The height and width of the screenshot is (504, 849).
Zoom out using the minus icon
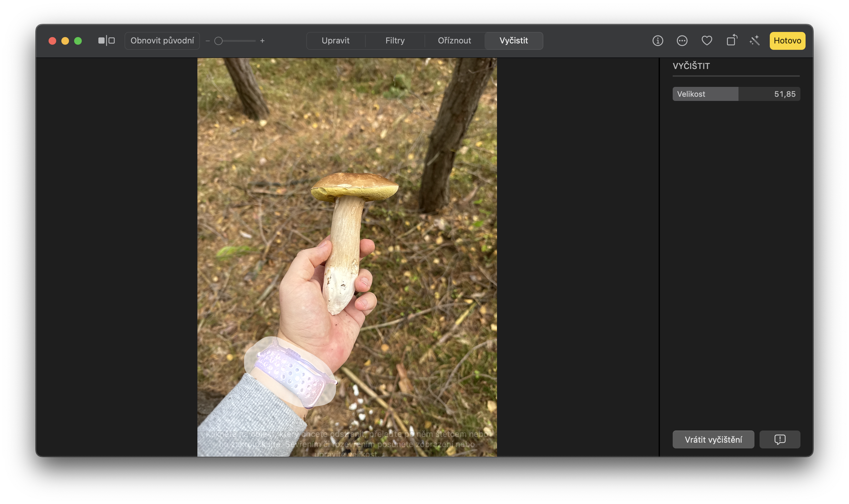[x=208, y=41]
